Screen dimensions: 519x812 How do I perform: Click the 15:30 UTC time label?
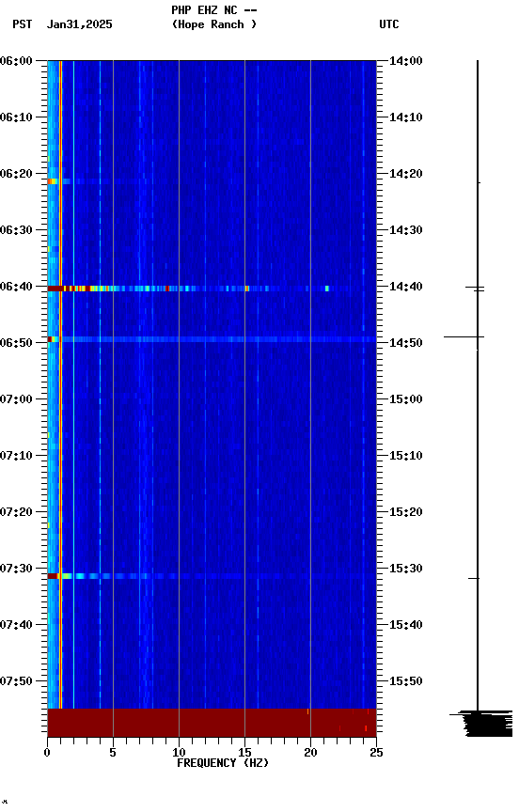[406, 570]
